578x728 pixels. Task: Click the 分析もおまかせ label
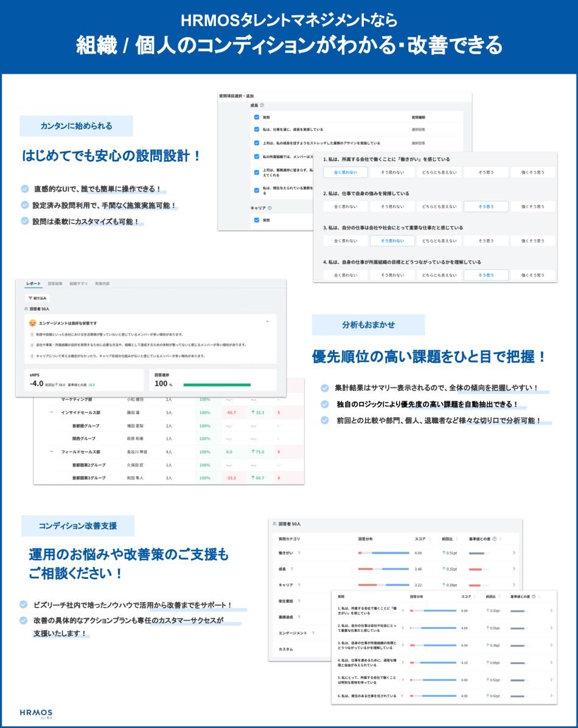tap(369, 325)
